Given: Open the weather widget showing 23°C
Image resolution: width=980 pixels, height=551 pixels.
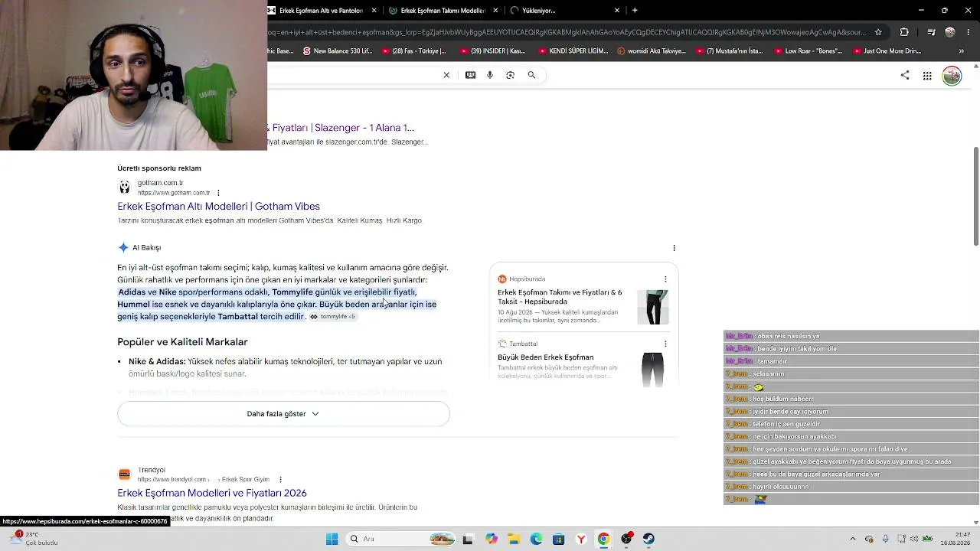Looking at the screenshot, I should pyautogui.click(x=32, y=539).
